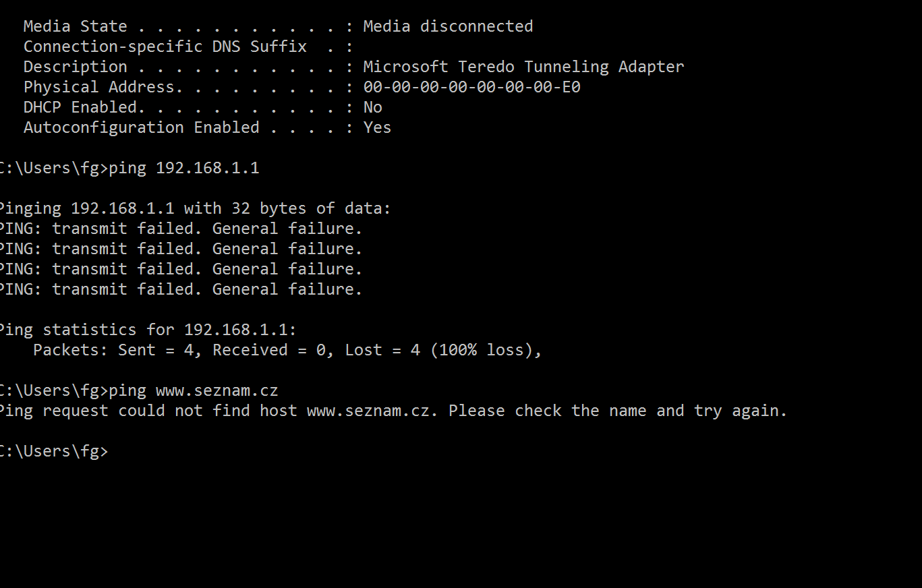
Task: Click the typed "ping 192.168.1.1" command
Action: (x=183, y=168)
